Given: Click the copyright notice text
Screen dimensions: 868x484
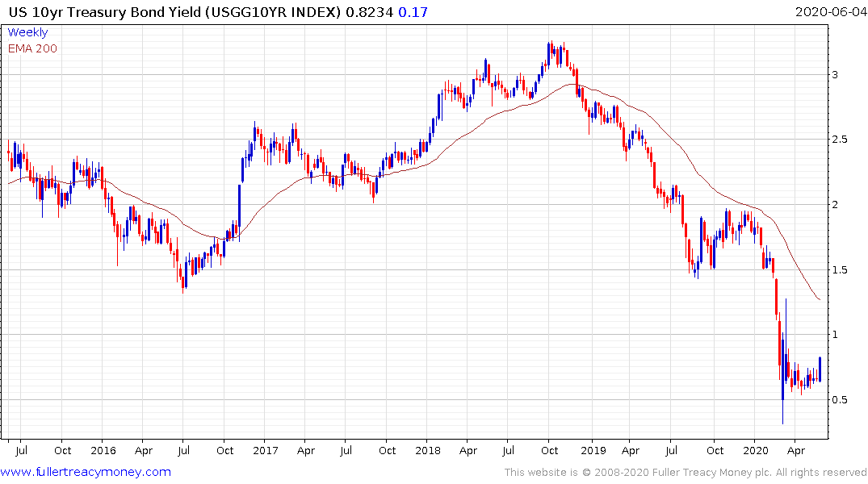Looking at the screenshot, I should coord(686,473).
